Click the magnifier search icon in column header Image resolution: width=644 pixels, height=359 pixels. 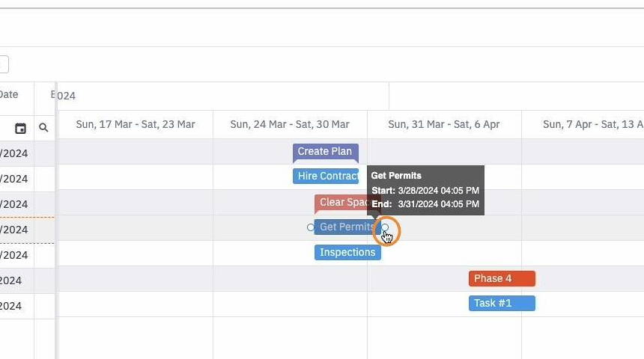click(x=43, y=128)
